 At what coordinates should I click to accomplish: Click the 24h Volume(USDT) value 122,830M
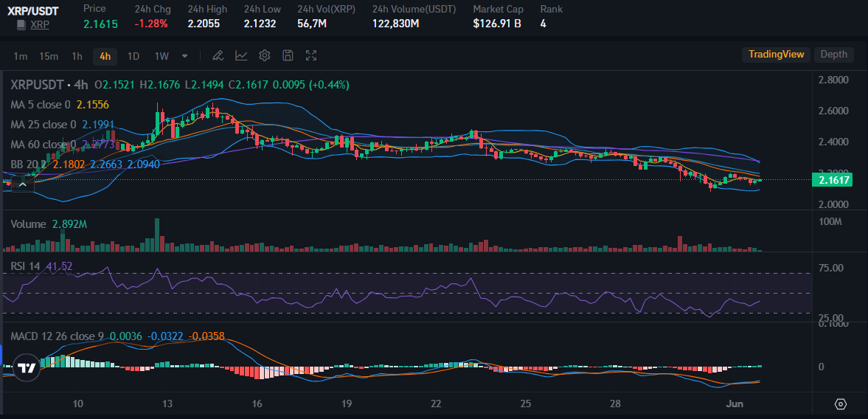tap(396, 24)
